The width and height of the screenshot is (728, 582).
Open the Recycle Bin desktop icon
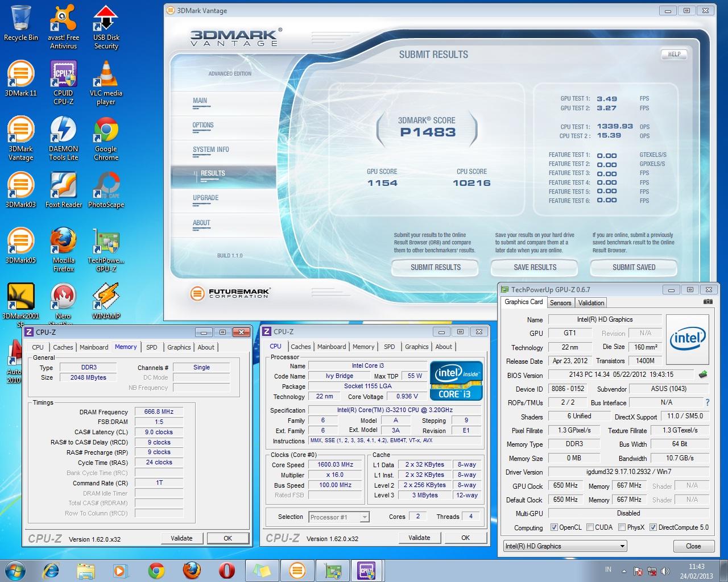click(21, 24)
